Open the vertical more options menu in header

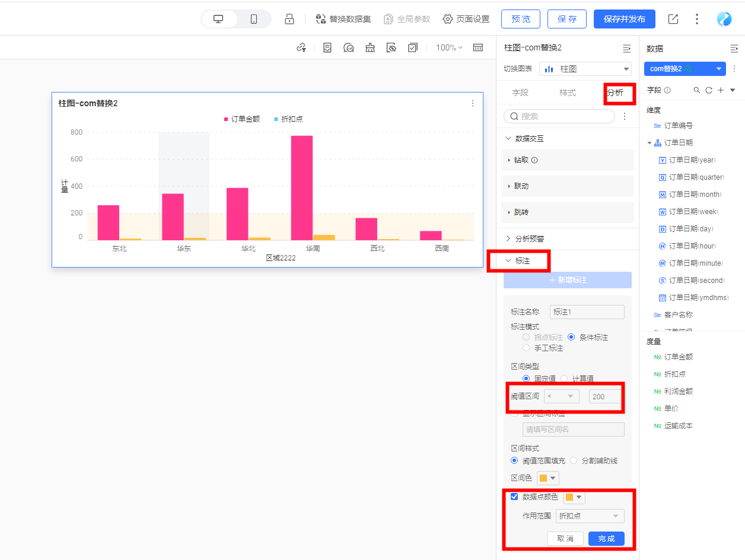(697, 19)
